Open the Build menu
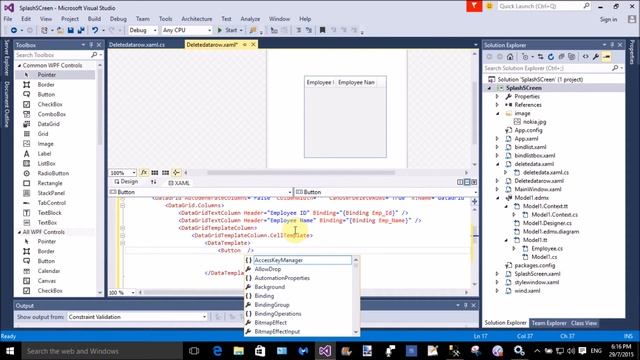This screenshot has width=640, height=360. 94,19
